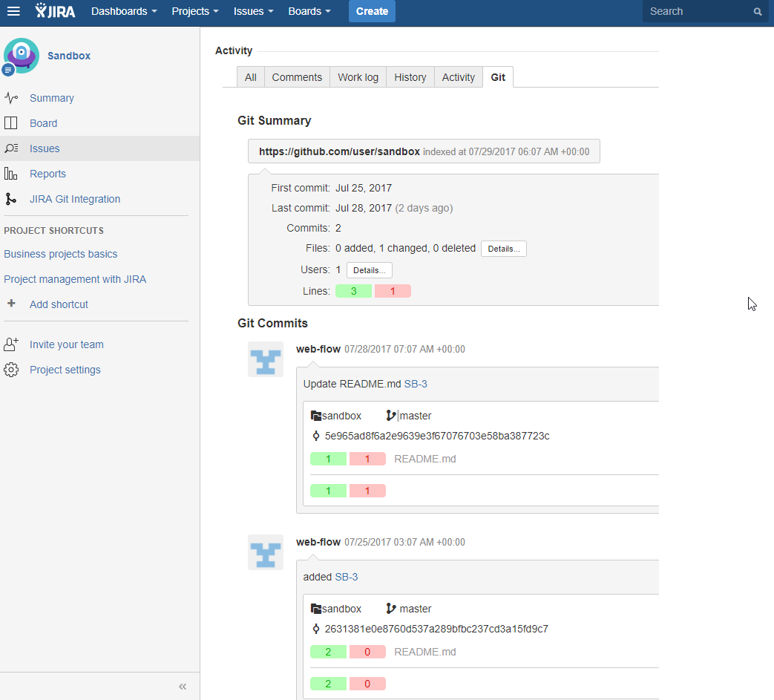The width and height of the screenshot is (774, 700).
Task: Click the github.com/user/sandbox repository URL
Action: coord(340,151)
